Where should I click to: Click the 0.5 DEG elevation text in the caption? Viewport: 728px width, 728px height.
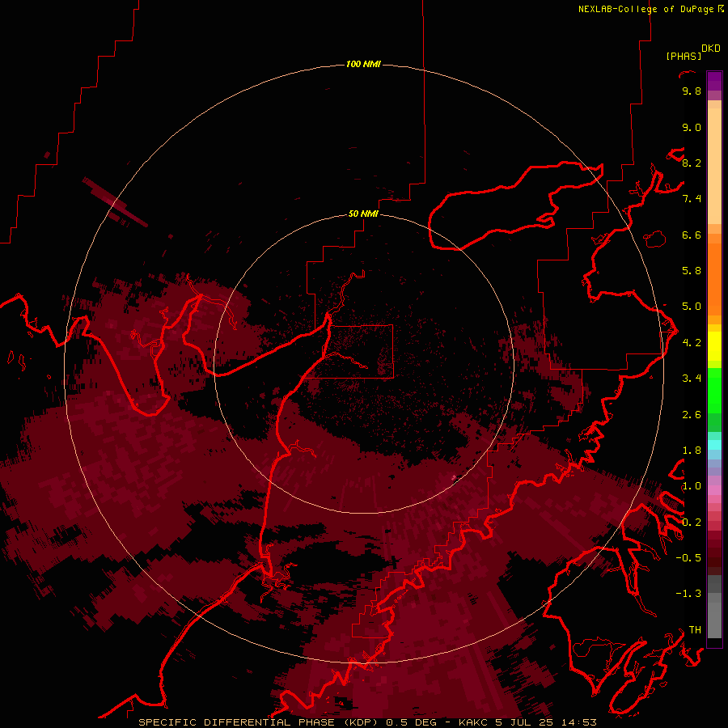tap(412, 722)
